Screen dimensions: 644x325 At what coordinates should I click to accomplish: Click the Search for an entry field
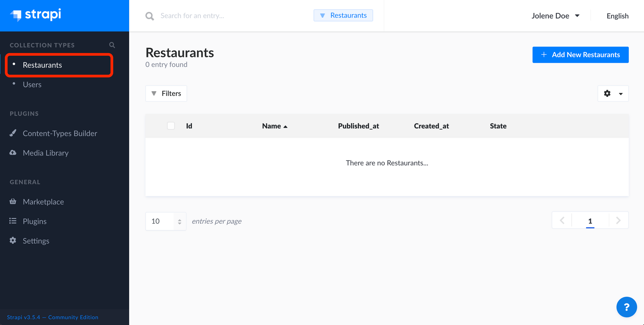232,16
